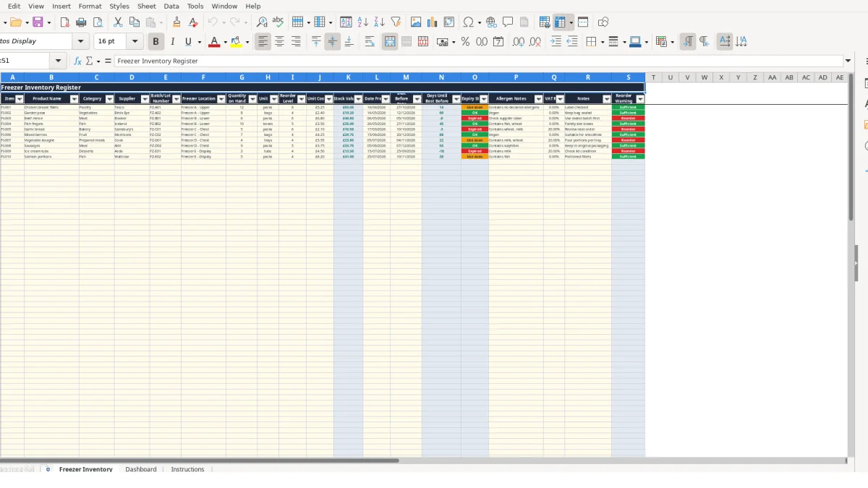The image size is (868, 488).
Task: Open the font size dropdown
Action: coord(135,42)
